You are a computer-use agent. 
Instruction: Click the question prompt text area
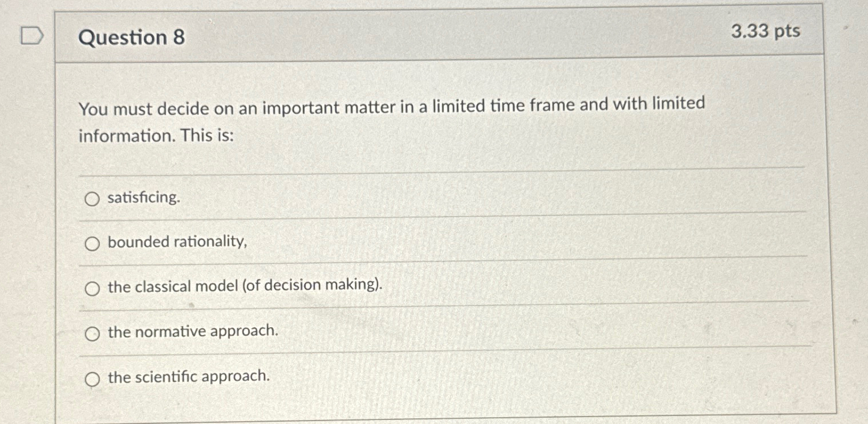click(394, 121)
